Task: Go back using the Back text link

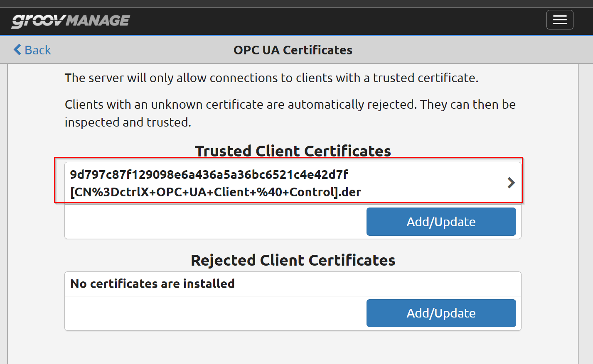Action: (37, 50)
